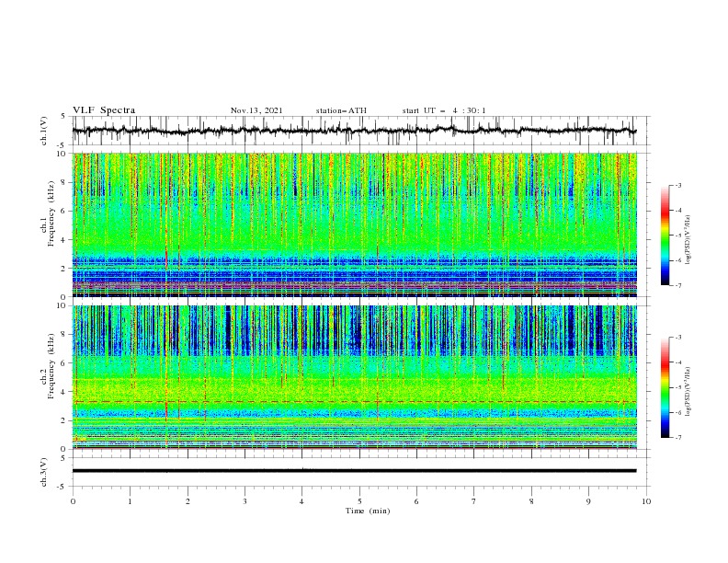728x563 pixels.
Task: Click the color scale bar beside ch.1 spectrogram
Action: pos(665,236)
